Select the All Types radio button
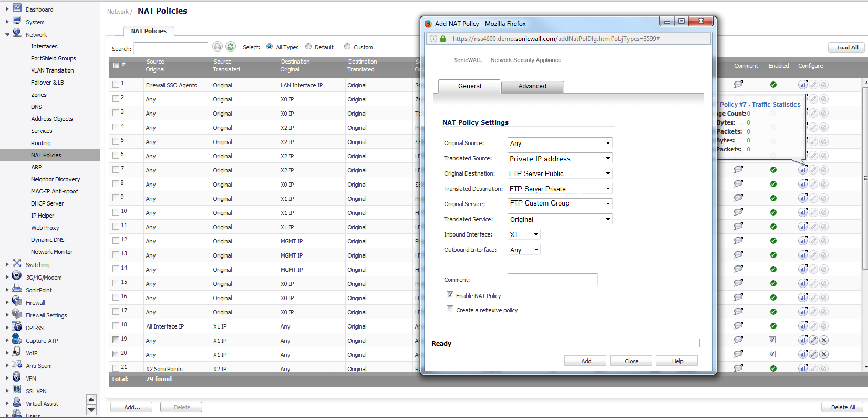The image size is (868, 420). click(x=270, y=46)
